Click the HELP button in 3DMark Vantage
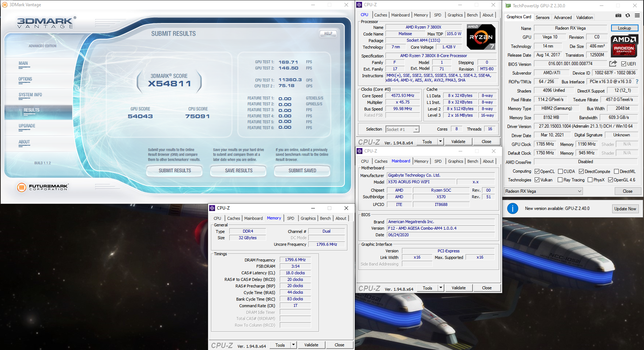The width and height of the screenshot is (644, 350). coord(328,34)
